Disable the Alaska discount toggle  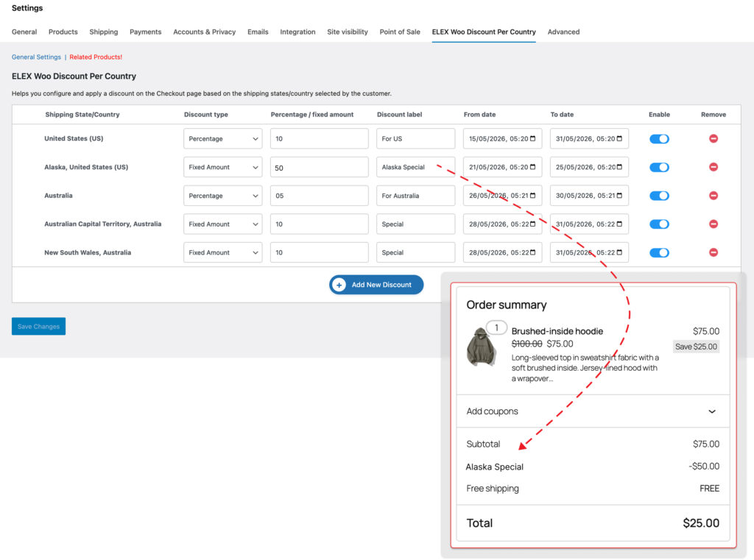pos(659,167)
